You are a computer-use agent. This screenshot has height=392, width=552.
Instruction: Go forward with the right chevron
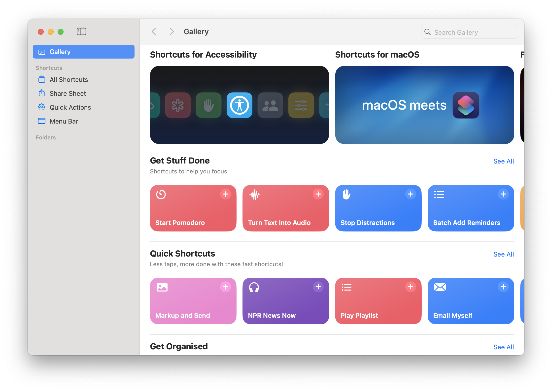(171, 32)
